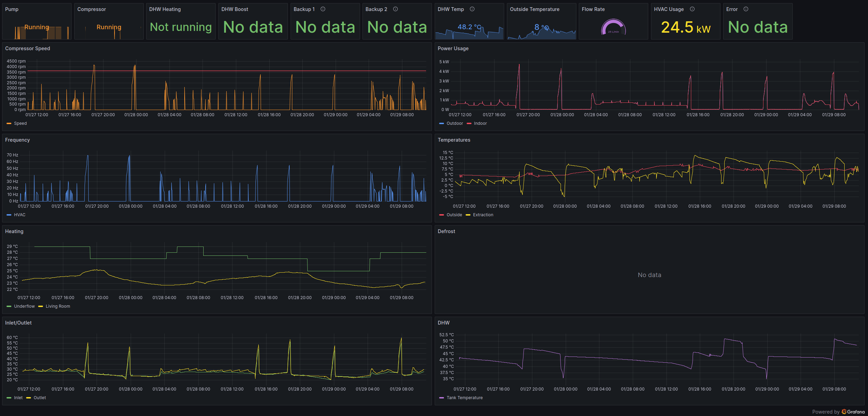Click the Pump Running stat panel

tap(36, 28)
